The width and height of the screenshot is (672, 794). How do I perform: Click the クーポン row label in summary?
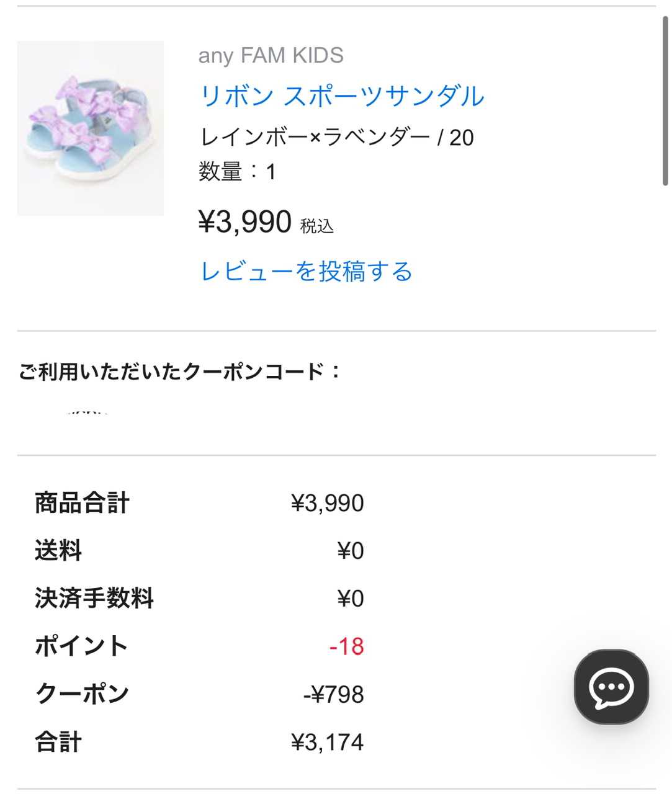pyautogui.click(x=82, y=694)
